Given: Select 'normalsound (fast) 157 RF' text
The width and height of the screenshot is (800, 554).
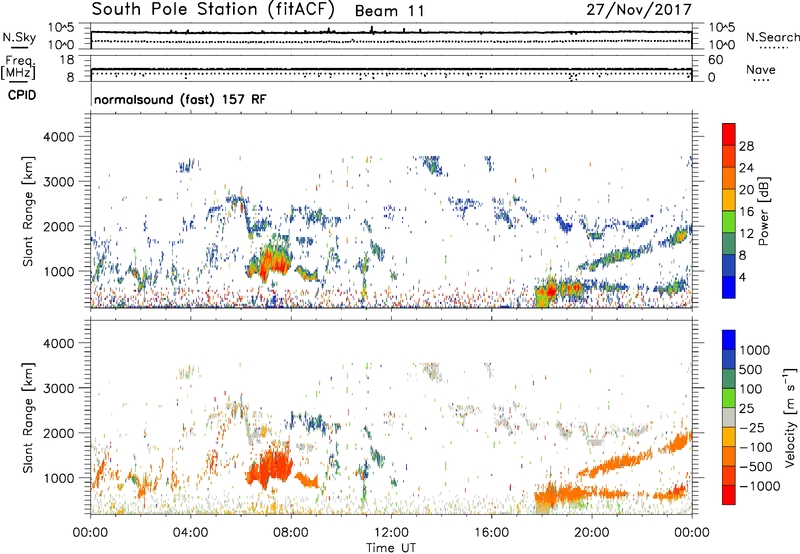Looking at the screenshot, I should 180,99.
